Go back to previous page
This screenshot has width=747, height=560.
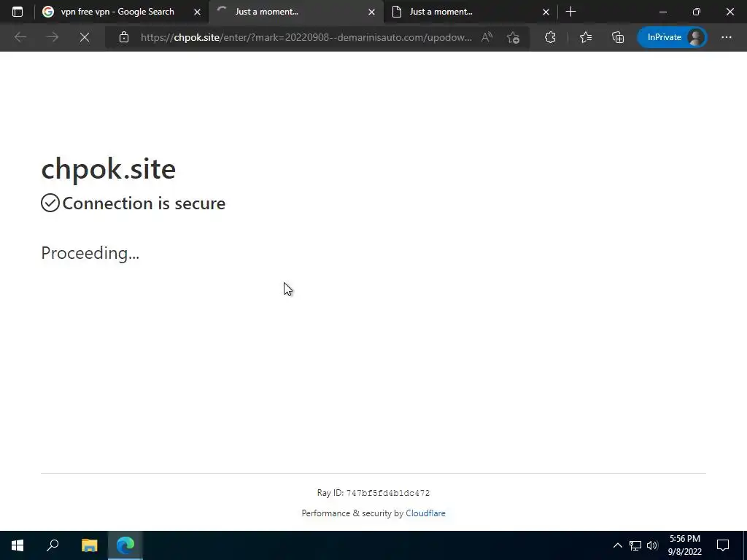click(x=20, y=37)
